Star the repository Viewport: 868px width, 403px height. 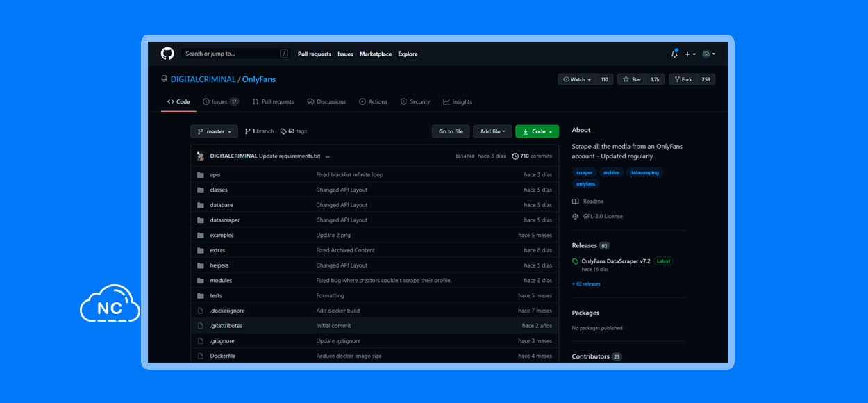[x=632, y=80]
